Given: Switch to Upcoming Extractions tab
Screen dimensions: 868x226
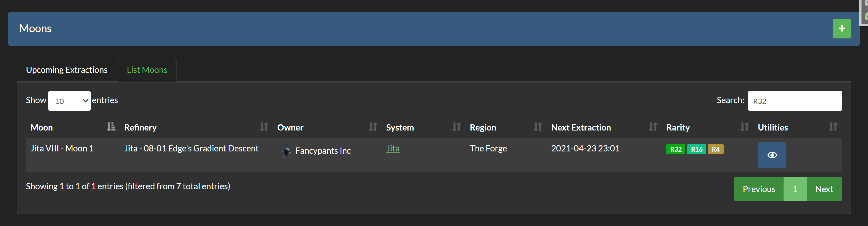Looking at the screenshot, I should tap(67, 70).
